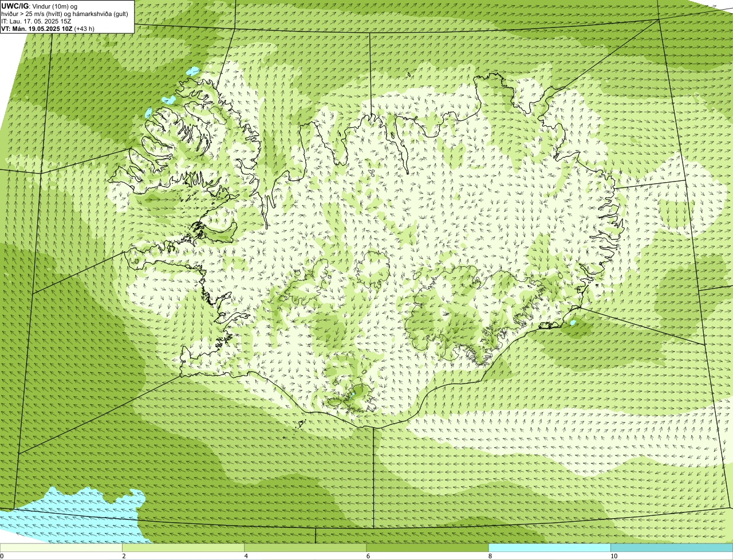Click the teal legend segment above 10
The height and width of the screenshot is (560, 733).
coord(672,548)
